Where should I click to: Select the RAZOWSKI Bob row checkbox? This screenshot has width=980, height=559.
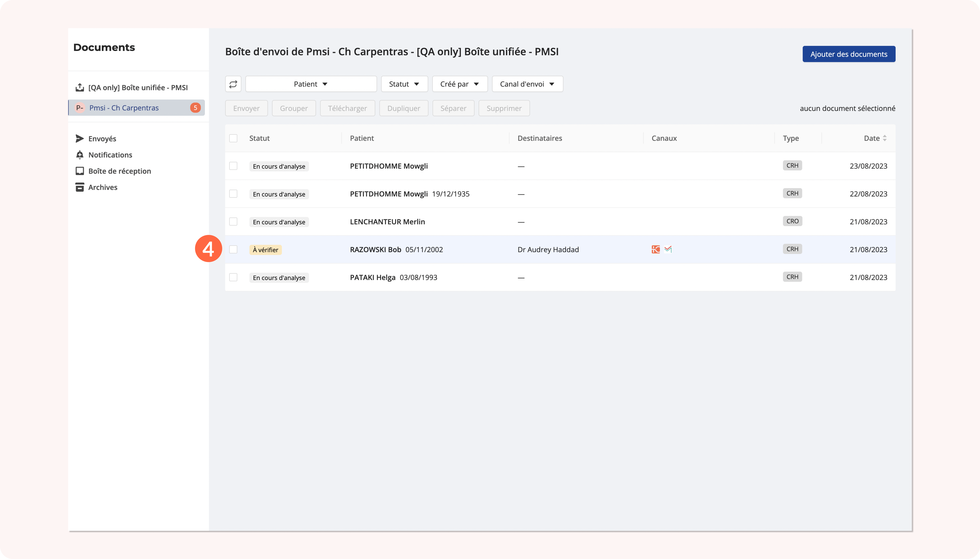coord(233,250)
